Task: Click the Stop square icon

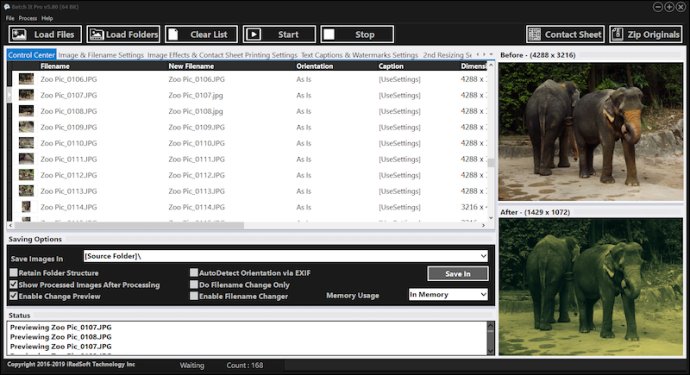Action: (329, 34)
